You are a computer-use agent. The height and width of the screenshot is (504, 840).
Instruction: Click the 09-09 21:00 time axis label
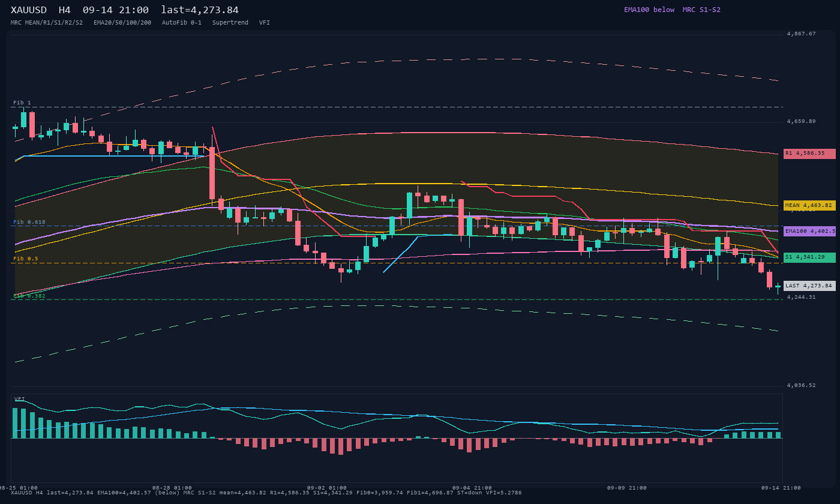(627, 488)
